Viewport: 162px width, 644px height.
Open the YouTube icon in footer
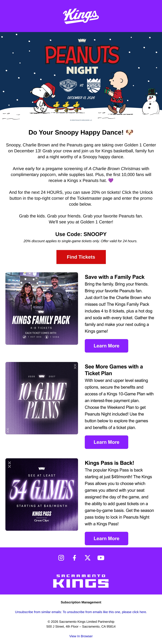click(101, 558)
